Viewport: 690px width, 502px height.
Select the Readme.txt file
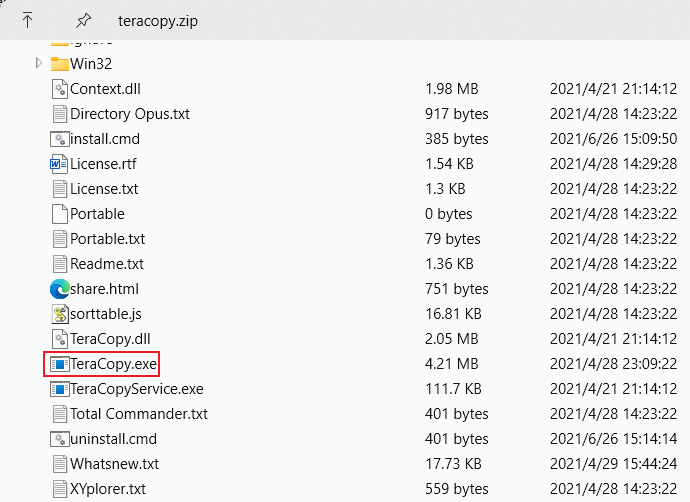click(x=106, y=264)
